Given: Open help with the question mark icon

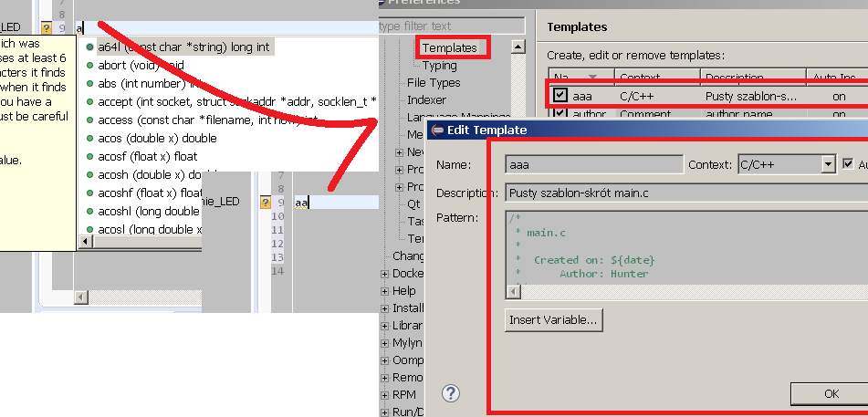Looking at the screenshot, I should click(x=451, y=393).
